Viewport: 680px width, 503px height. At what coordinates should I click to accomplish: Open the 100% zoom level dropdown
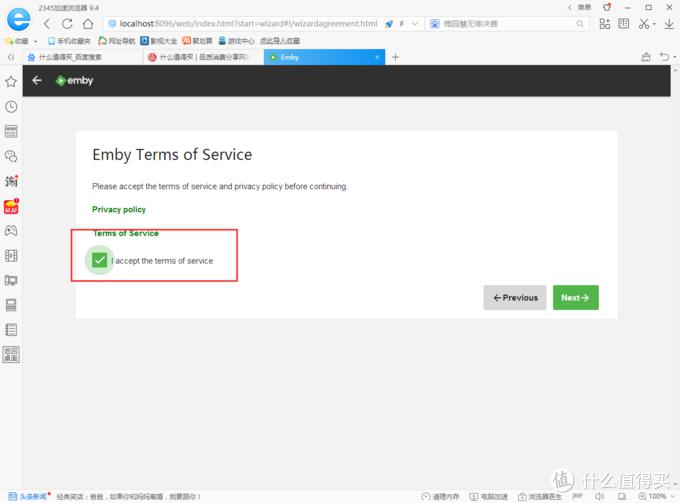pos(656,496)
